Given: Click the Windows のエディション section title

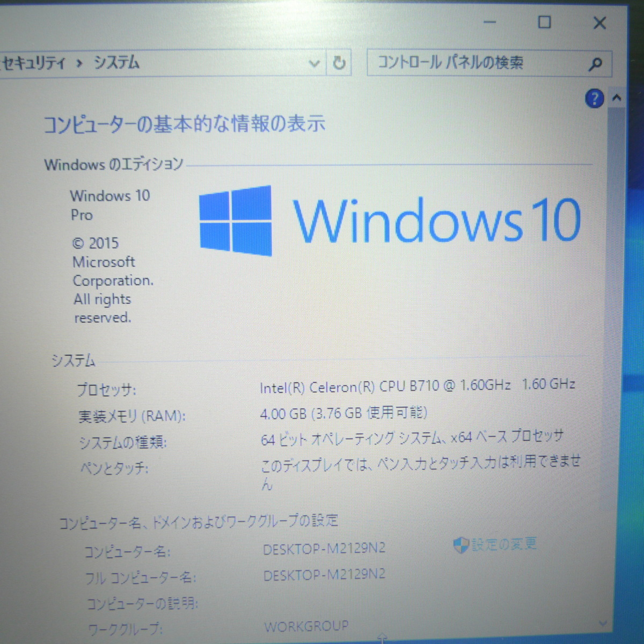Looking at the screenshot, I should coord(114,164).
